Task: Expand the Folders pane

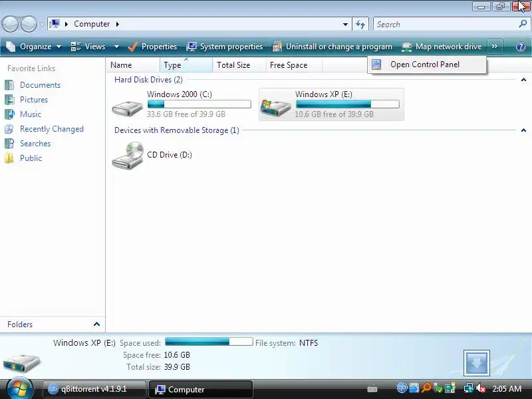Action: pos(96,324)
